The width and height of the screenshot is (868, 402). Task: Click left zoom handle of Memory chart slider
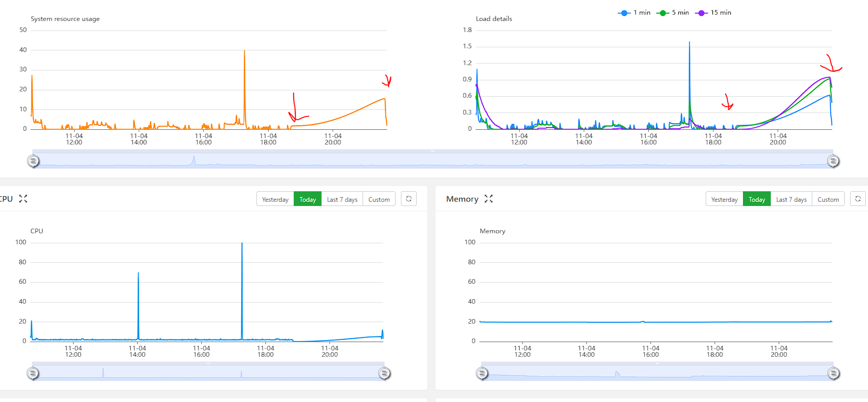[x=482, y=373]
